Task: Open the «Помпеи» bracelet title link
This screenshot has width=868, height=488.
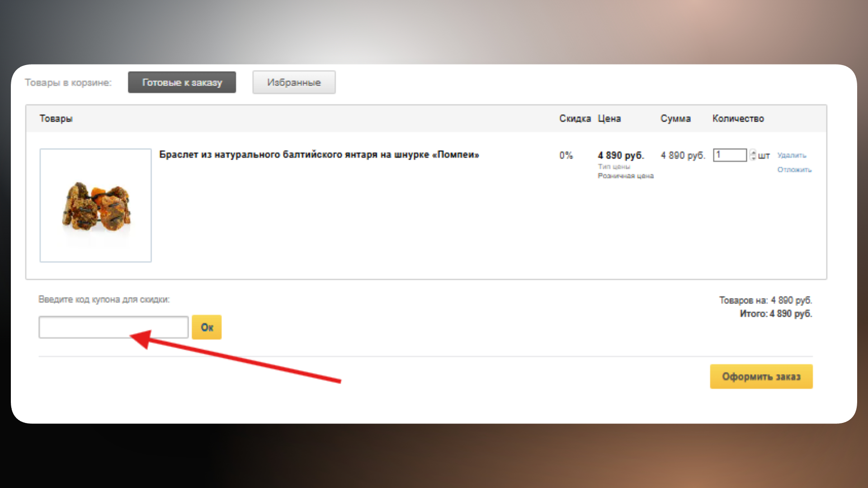Action: coord(319,155)
